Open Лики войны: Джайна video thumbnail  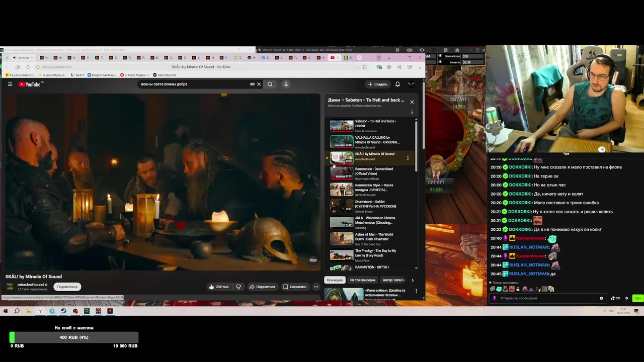344,295
